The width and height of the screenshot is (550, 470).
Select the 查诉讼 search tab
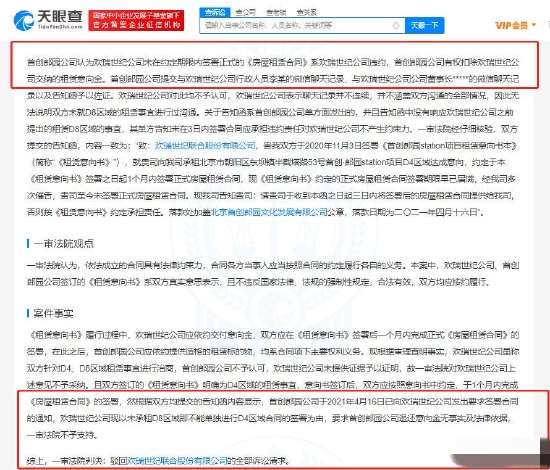(215, 13)
